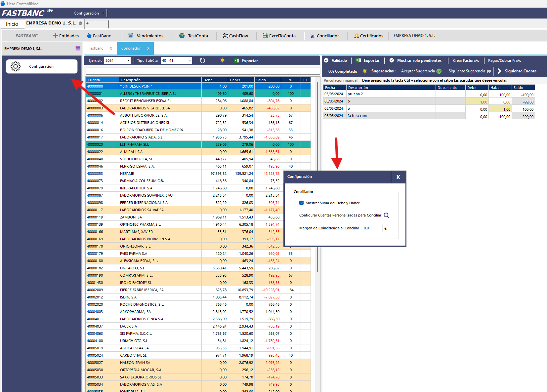
Task: Sort by the Cuenta column header
Action: [102, 80]
